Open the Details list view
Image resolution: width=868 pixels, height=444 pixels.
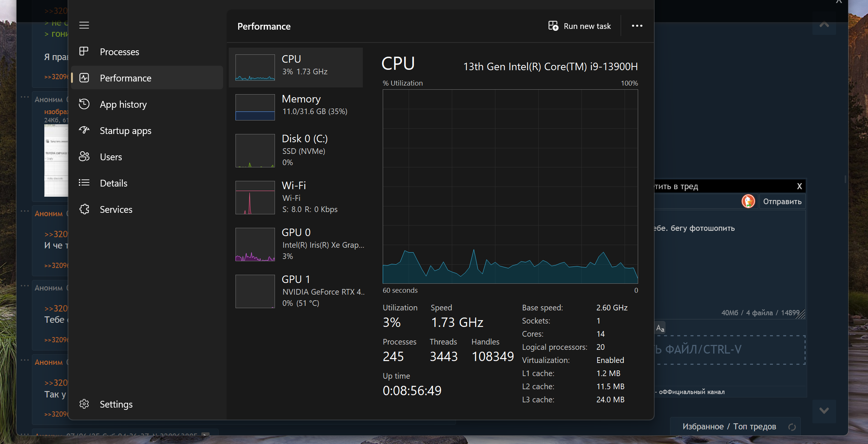(113, 183)
